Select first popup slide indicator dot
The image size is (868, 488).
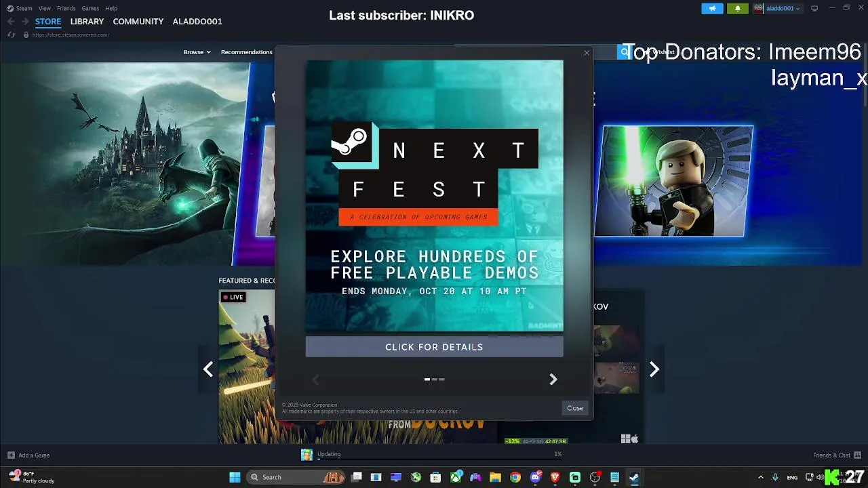click(427, 380)
